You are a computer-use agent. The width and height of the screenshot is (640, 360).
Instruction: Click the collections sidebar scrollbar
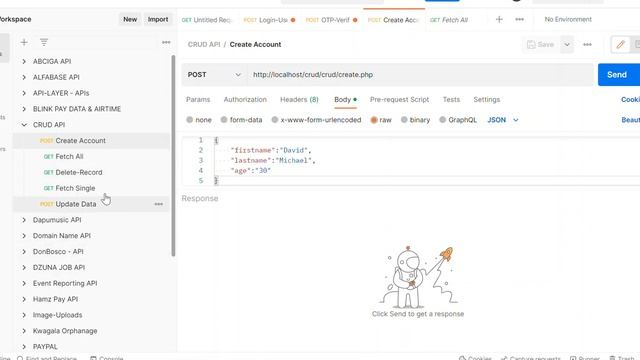pyautogui.click(x=173, y=155)
